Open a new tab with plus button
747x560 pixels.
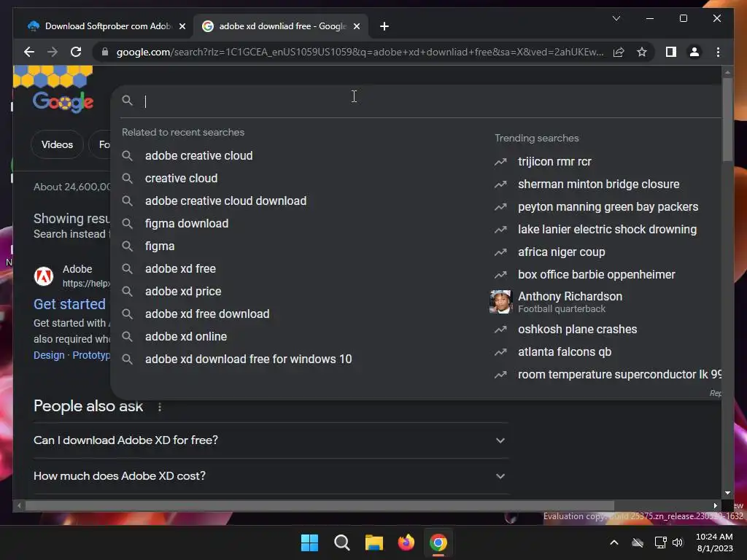[x=384, y=26]
